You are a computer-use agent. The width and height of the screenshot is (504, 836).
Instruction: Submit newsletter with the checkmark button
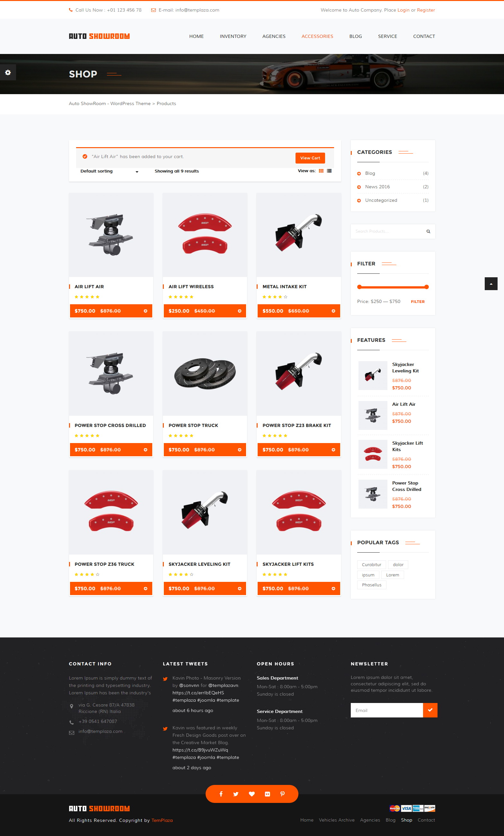coord(430,710)
